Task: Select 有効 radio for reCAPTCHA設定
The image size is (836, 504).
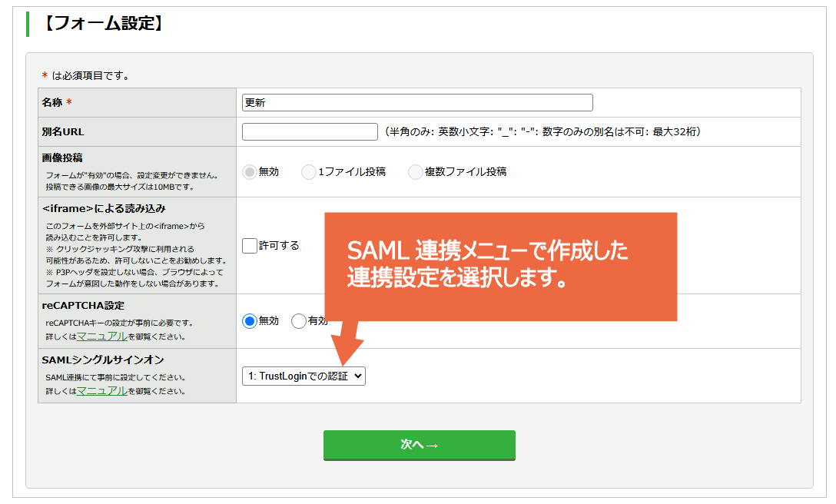Action: 299,320
